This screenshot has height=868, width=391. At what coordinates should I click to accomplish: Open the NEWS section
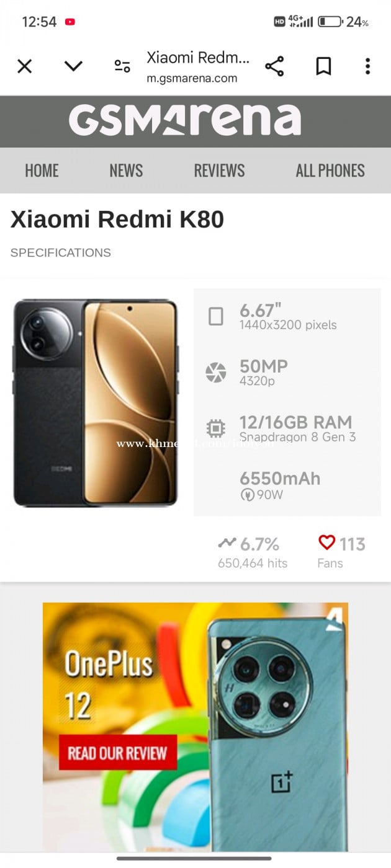[126, 170]
